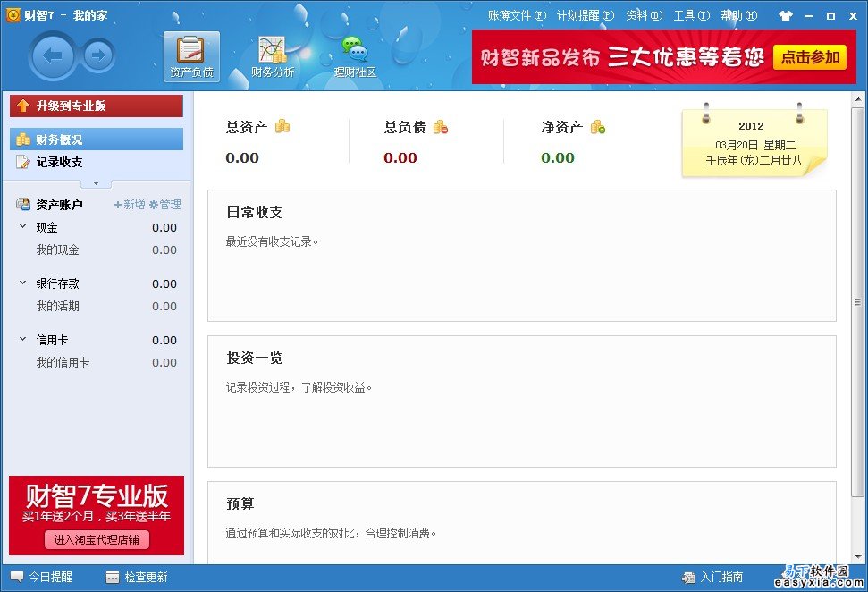Click 新增 to add asset account

click(x=130, y=205)
